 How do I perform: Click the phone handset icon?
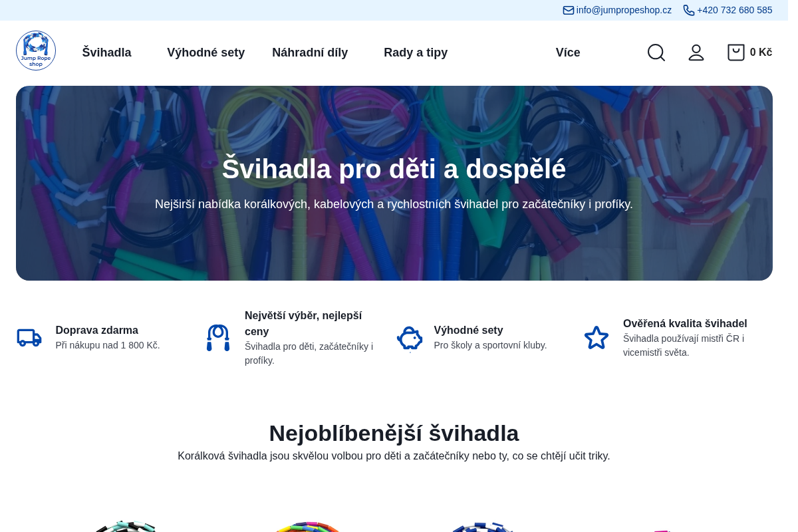pyautogui.click(x=689, y=10)
